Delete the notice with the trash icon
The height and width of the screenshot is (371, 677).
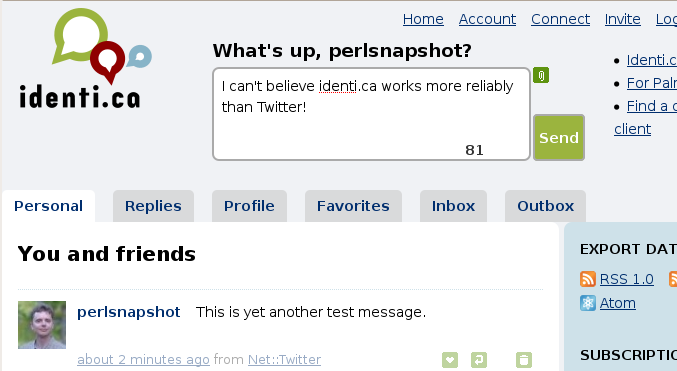tap(524, 359)
